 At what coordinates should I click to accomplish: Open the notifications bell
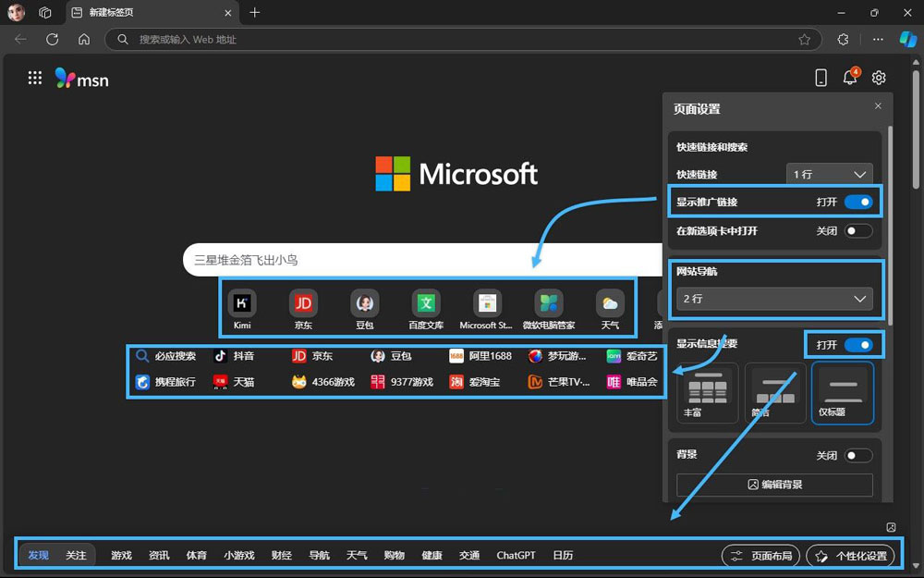850,78
